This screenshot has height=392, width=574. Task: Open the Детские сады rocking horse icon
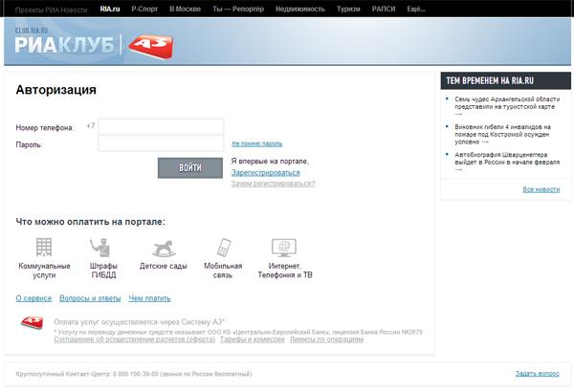(164, 248)
